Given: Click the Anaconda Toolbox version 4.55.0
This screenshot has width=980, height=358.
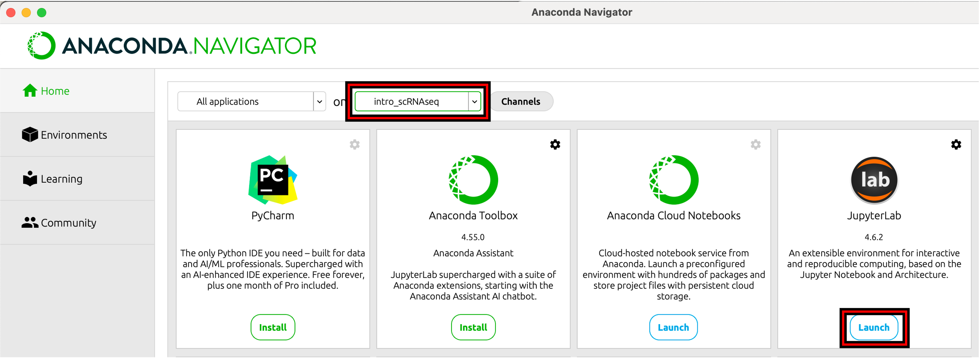Looking at the screenshot, I should [473, 237].
